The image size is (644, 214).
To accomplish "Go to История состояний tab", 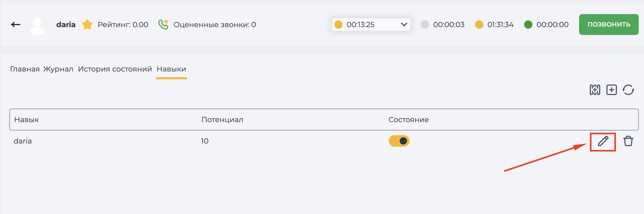I will tap(115, 69).
